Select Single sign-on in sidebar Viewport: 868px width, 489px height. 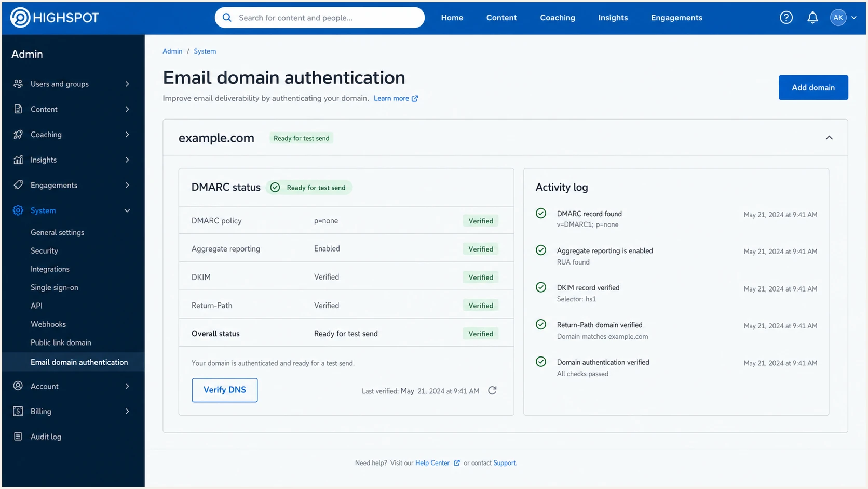pyautogui.click(x=55, y=287)
